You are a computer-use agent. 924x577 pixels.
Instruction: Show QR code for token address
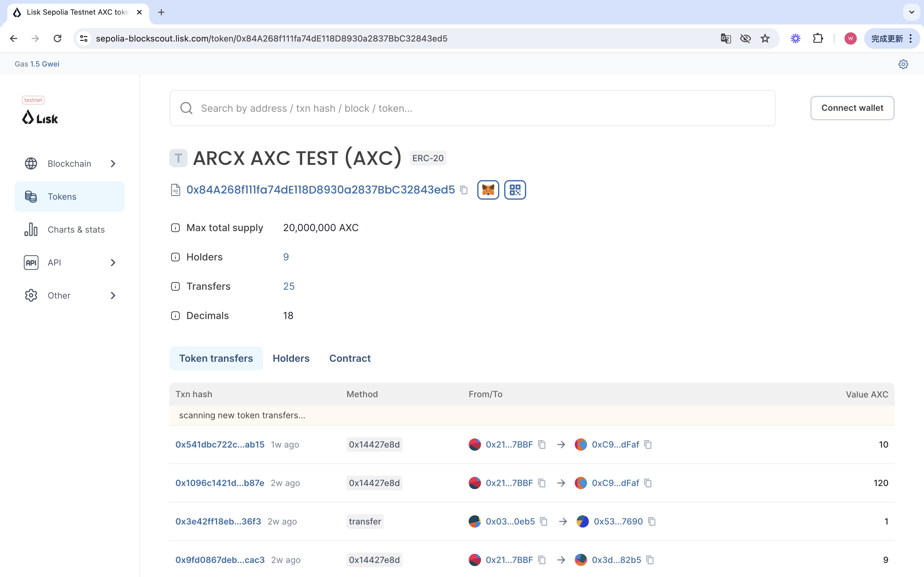[x=515, y=190]
